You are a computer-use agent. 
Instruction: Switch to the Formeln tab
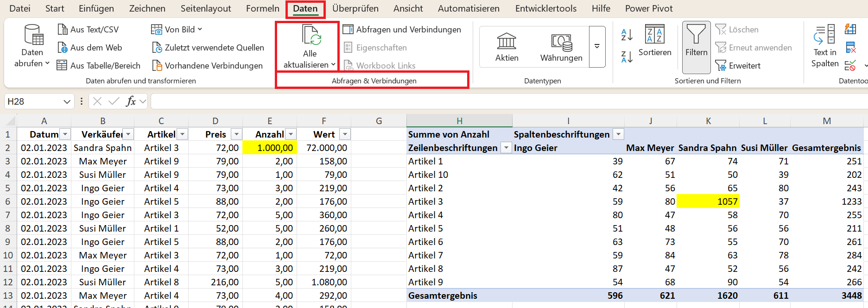(x=262, y=8)
